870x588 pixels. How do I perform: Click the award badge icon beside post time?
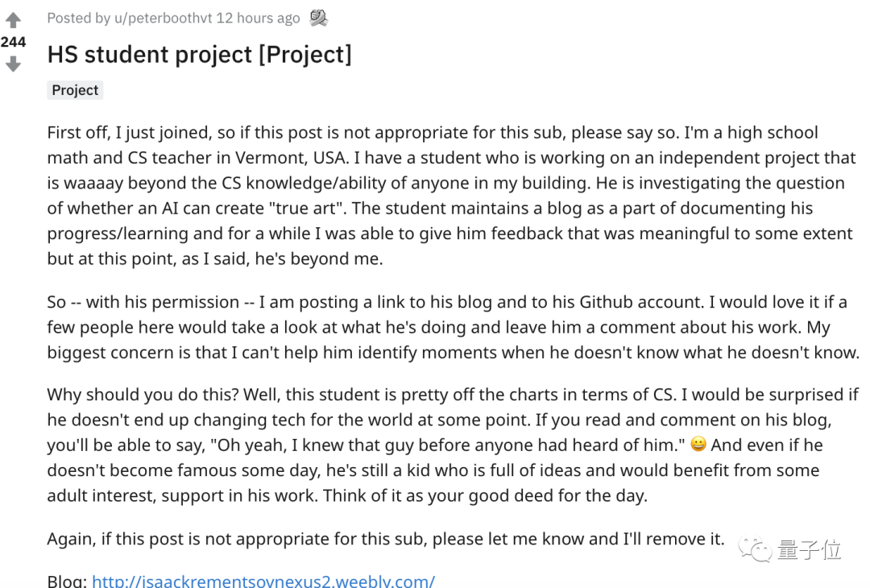pos(318,19)
